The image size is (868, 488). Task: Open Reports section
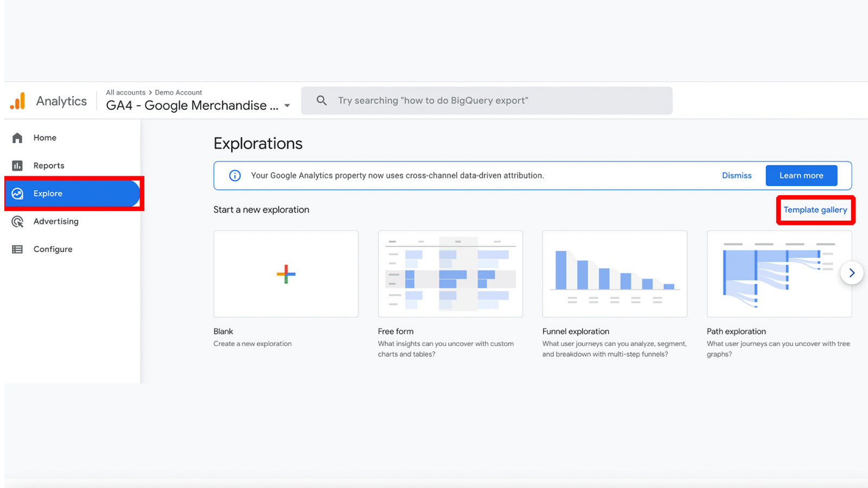point(49,165)
